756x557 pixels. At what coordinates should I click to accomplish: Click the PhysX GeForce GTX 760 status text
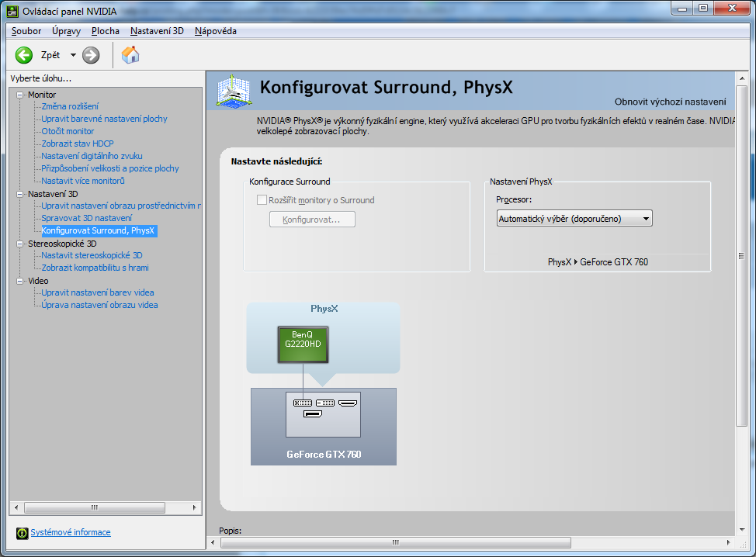(598, 262)
